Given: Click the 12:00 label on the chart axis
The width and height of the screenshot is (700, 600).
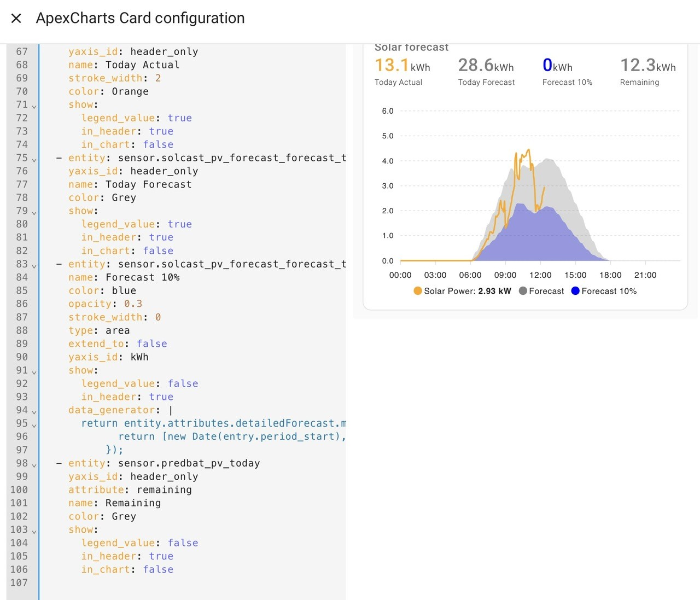Looking at the screenshot, I should [x=540, y=275].
